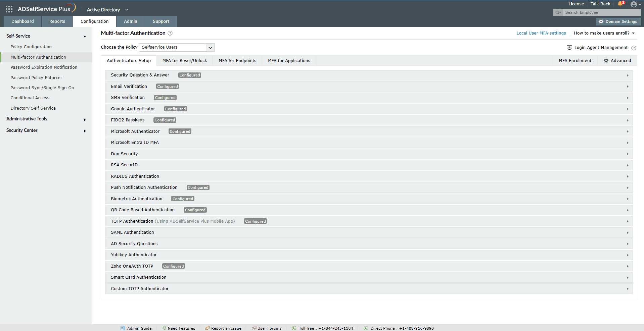Switch to the Reports tab
This screenshot has height=331, width=644.
click(57, 21)
